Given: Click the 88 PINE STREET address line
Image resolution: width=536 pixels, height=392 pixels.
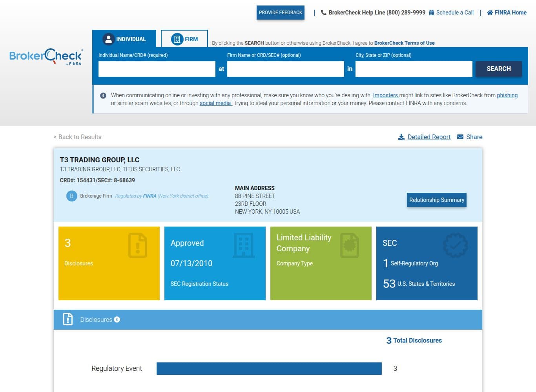Looking at the screenshot, I should 255,196.
